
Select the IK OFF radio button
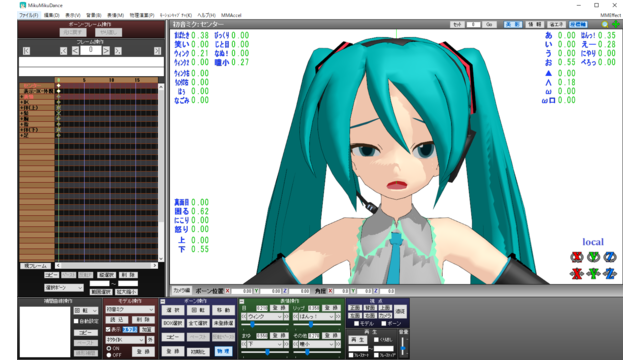[x=109, y=355]
